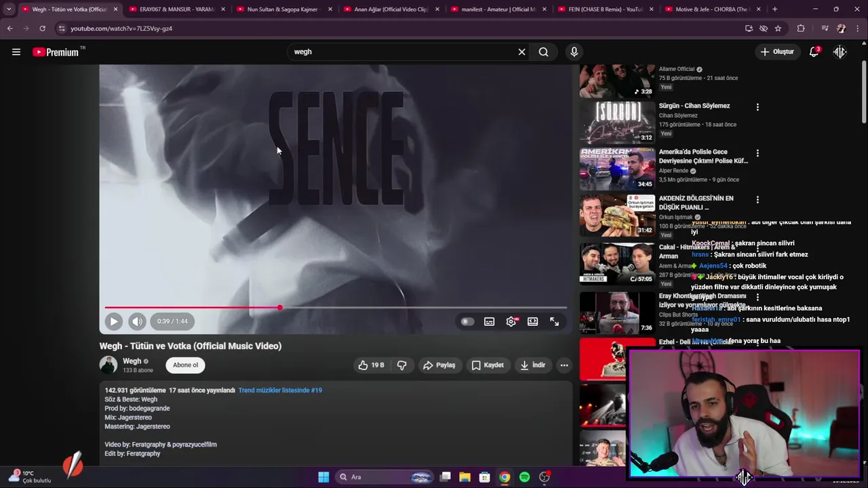This screenshot has width=868, height=488.
Task: Click taskbar Ara search box
Action: click(383, 477)
